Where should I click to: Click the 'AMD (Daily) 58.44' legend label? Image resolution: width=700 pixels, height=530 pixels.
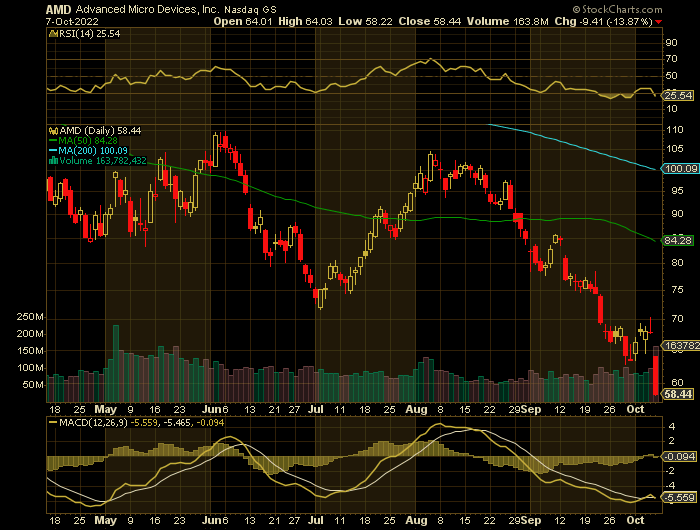tap(100, 131)
